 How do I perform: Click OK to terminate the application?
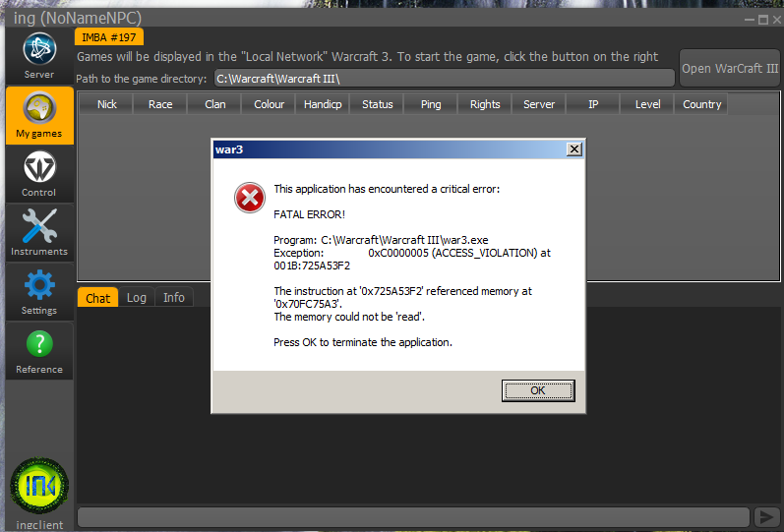pyautogui.click(x=537, y=390)
